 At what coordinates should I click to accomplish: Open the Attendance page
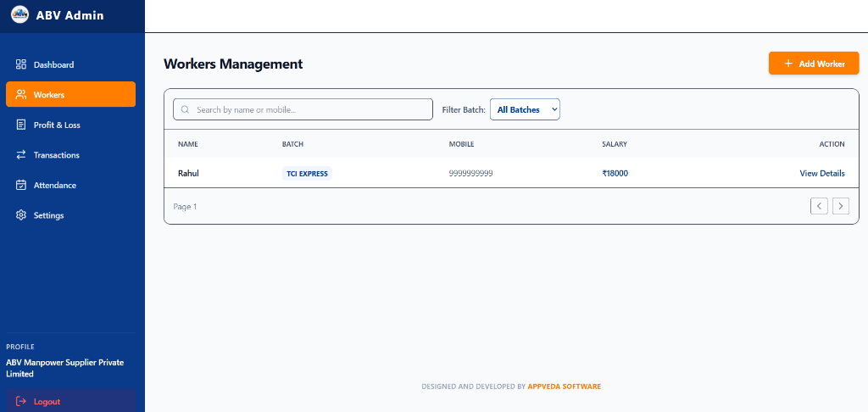pyautogui.click(x=71, y=185)
